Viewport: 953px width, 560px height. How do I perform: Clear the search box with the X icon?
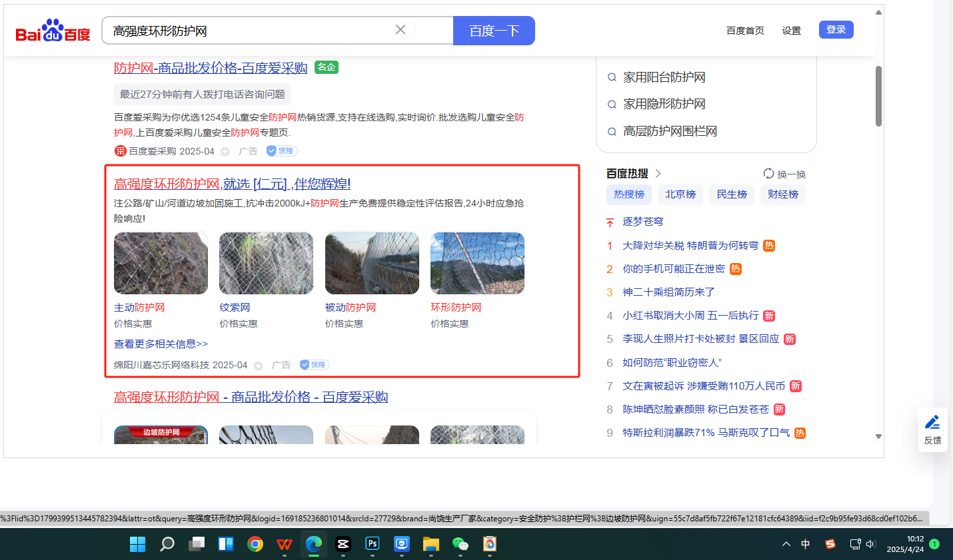(x=401, y=30)
